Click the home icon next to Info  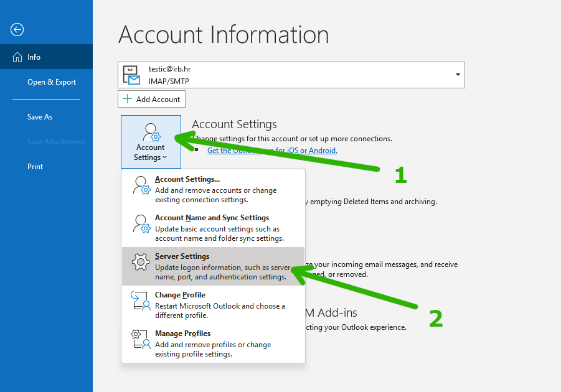(17, 57)
